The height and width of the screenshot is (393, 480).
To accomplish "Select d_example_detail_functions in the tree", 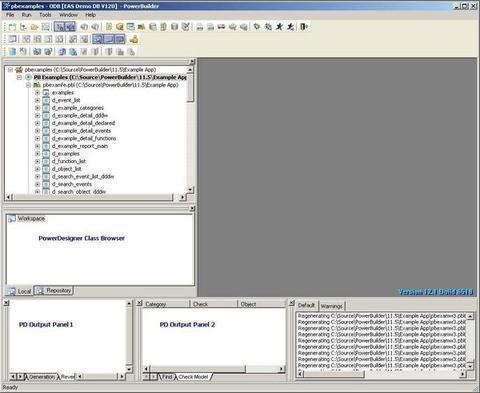I will (84, 138).
